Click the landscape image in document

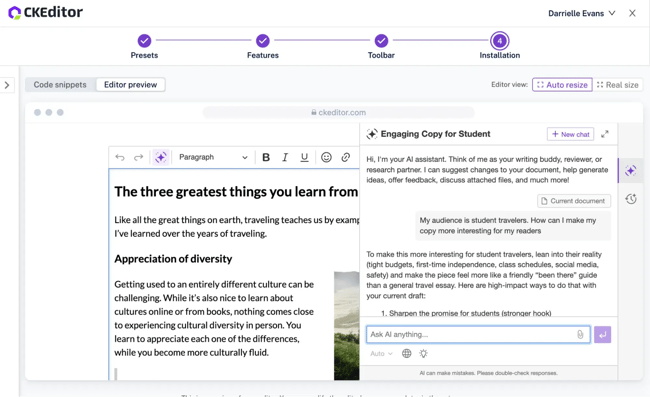pos(347,326)
